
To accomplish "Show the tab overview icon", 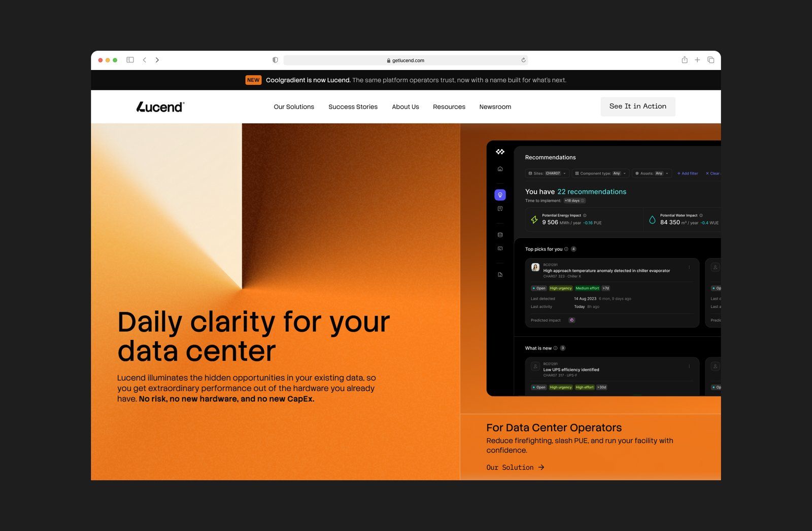I will [711, 60].
